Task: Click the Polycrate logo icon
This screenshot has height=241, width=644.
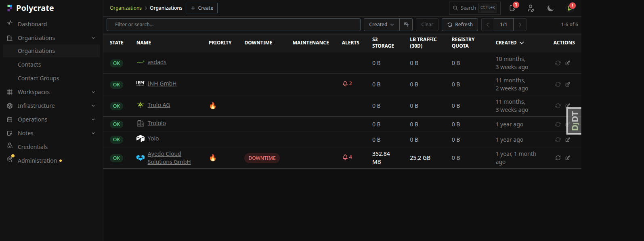Action: coord(10,8)
